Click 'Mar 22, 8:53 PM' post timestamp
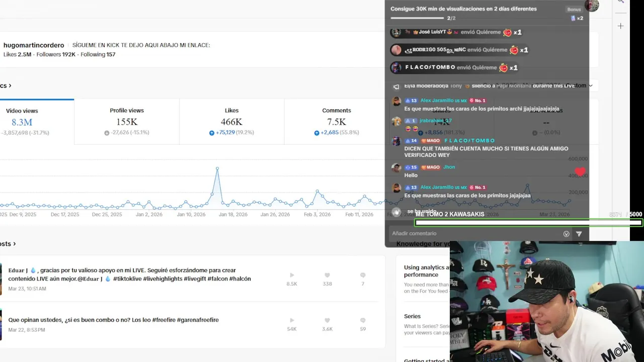The image size is (644, 362). pos(27,330)
